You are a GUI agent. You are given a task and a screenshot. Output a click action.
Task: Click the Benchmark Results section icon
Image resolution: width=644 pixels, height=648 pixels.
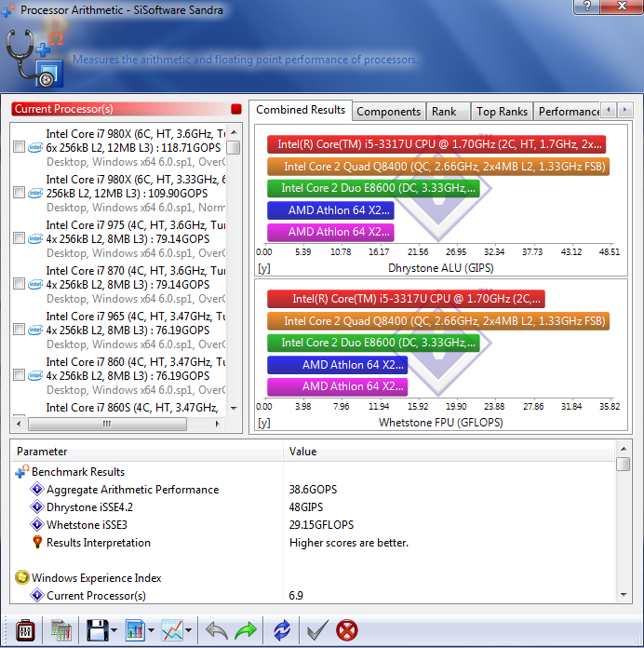22,471
